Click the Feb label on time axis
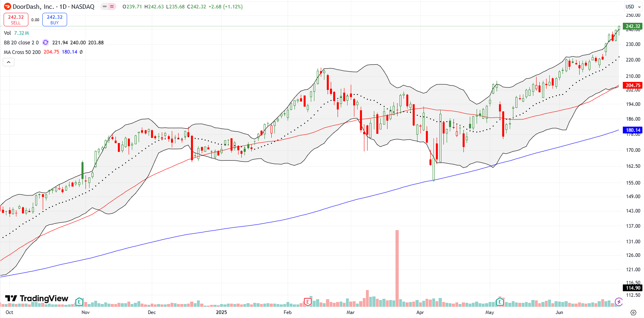644x318 pixels. click(288, 312)
